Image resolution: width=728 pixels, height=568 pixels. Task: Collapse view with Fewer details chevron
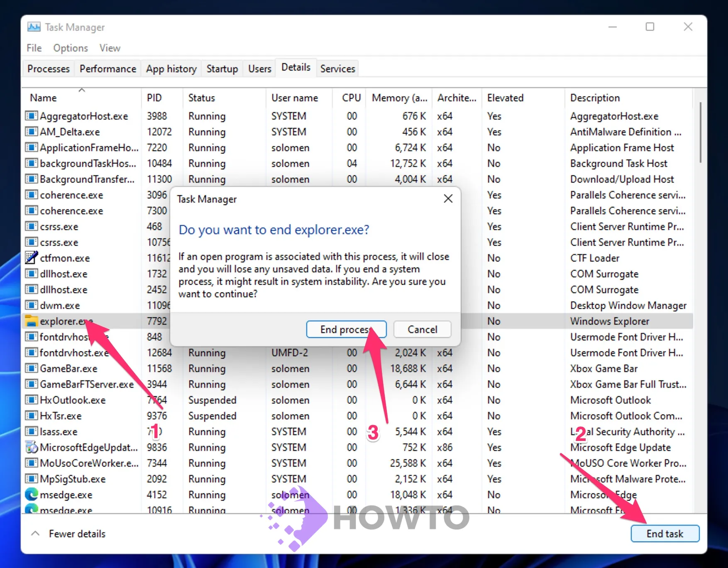click(36, 534)
